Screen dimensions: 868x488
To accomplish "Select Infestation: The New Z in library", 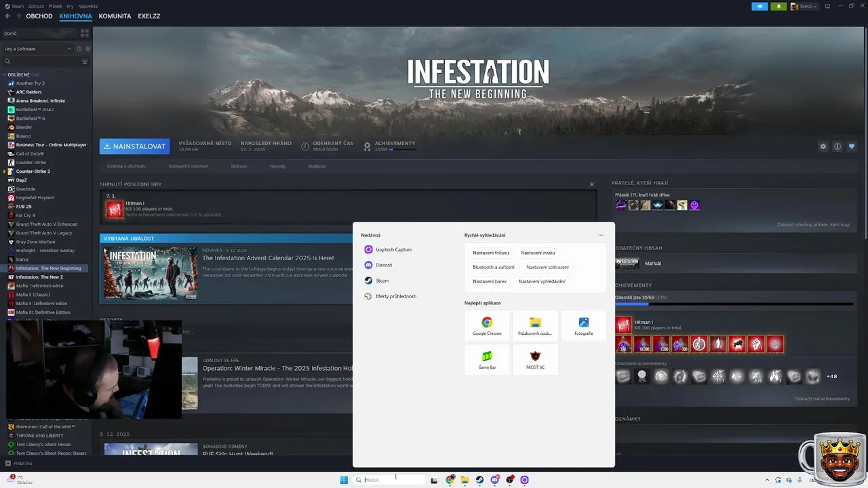I will (39, 277).
